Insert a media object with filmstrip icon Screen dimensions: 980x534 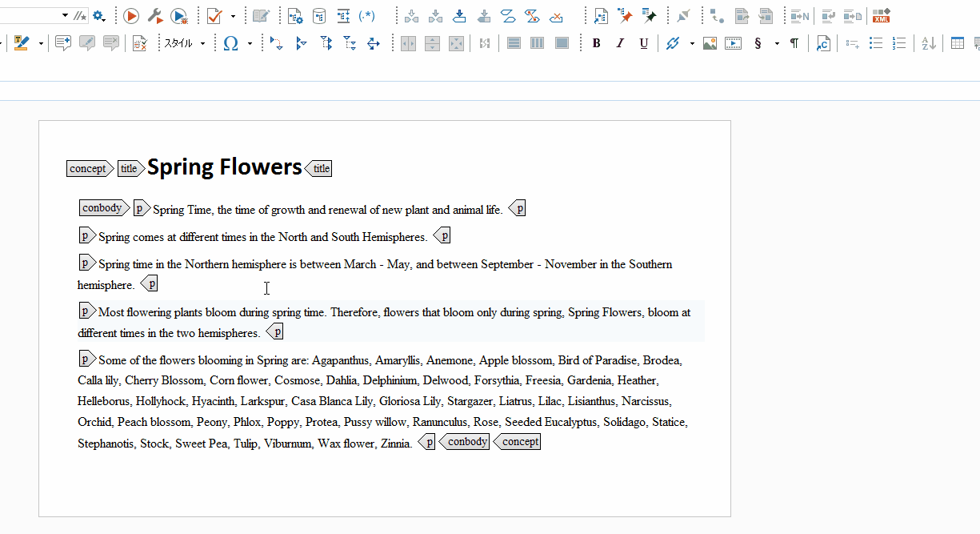734,43
